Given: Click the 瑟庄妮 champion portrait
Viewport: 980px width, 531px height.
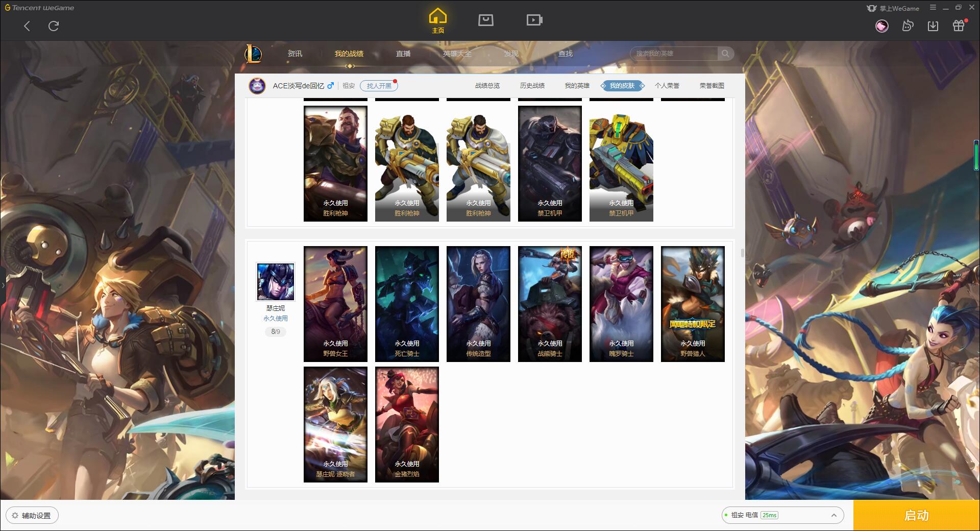Looking at the screenshot, I should [x=276, y=282].
